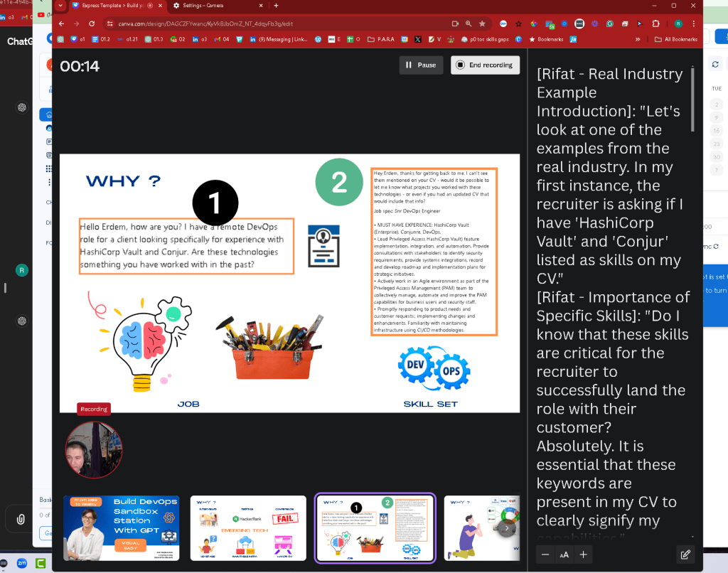
Task: Click the lower GPT icon in ChatGPT sidebar
Action: tap(22, 321)
